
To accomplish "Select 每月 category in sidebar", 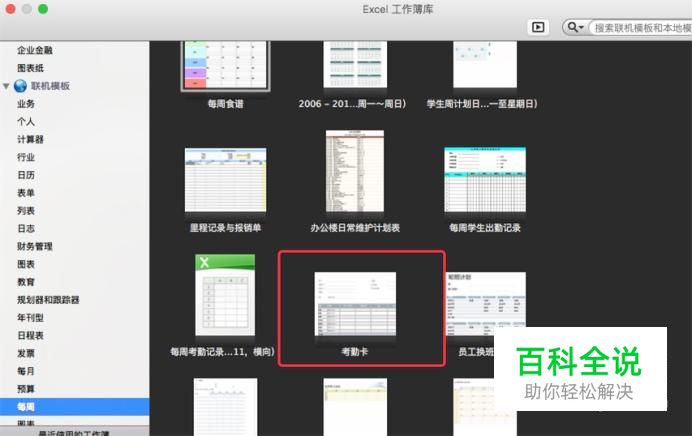I will [x=26, y=371].
